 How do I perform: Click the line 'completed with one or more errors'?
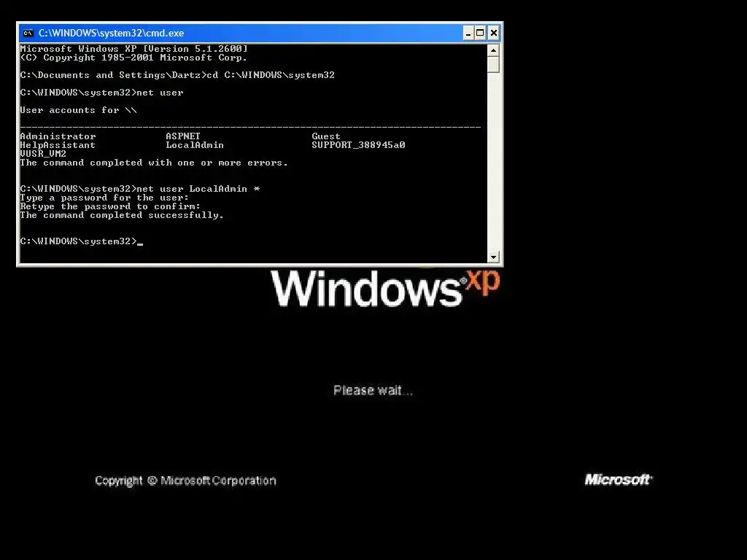(154, 163)
